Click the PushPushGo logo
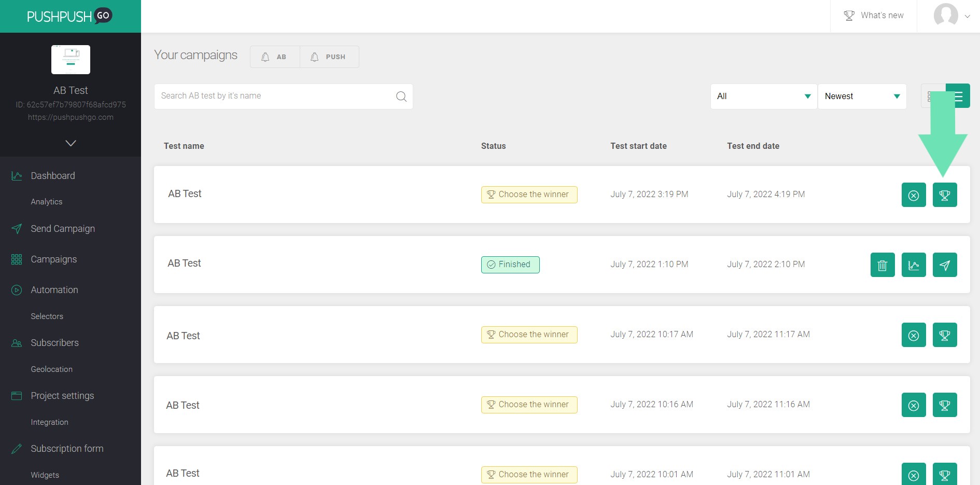Screen dimensions: 980x485 (69, 16)
